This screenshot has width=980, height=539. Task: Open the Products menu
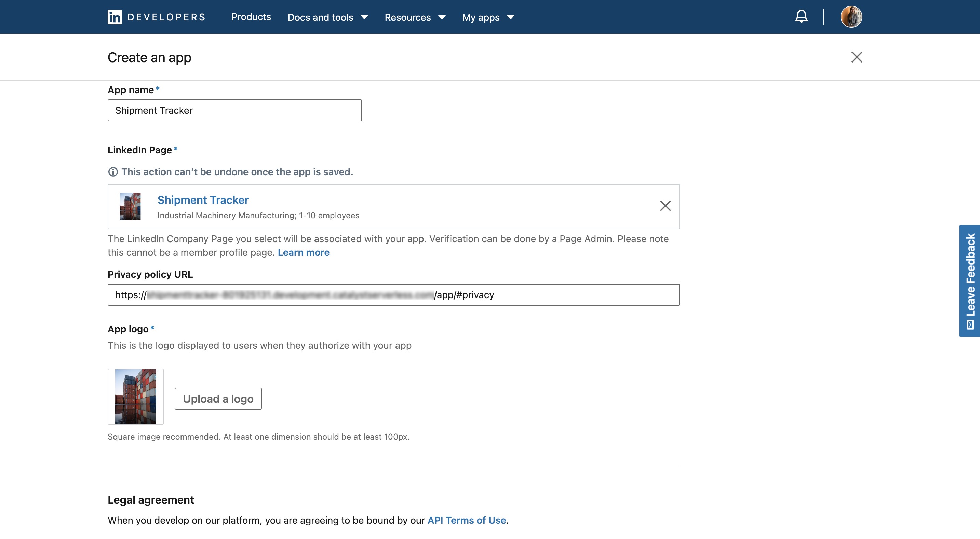pyautogui.click(x=251, y=17)
